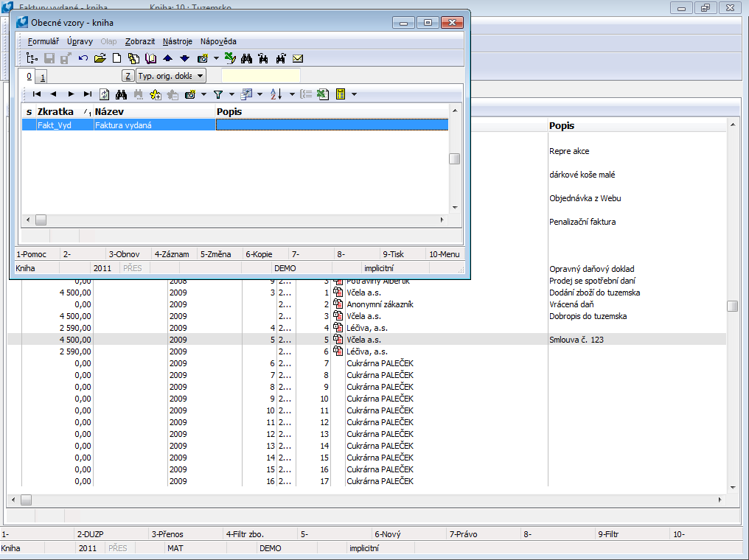This screenshot has width=749, height=560.
Task: Click the pale yellow input field
Action: pyautogui.click(x=261, y=76)
